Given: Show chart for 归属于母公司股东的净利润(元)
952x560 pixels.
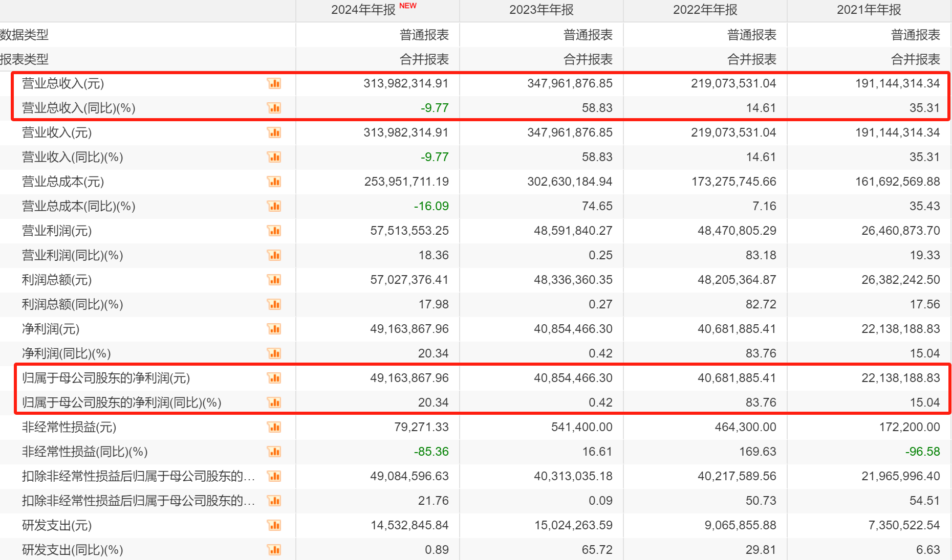Looking at the screenshot, I should 274,378.
